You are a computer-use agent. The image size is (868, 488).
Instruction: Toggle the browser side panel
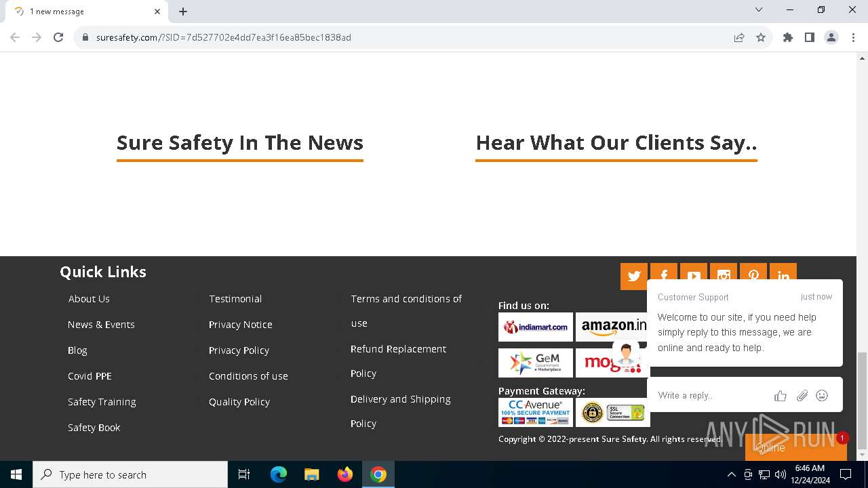[x=810, y=37]
